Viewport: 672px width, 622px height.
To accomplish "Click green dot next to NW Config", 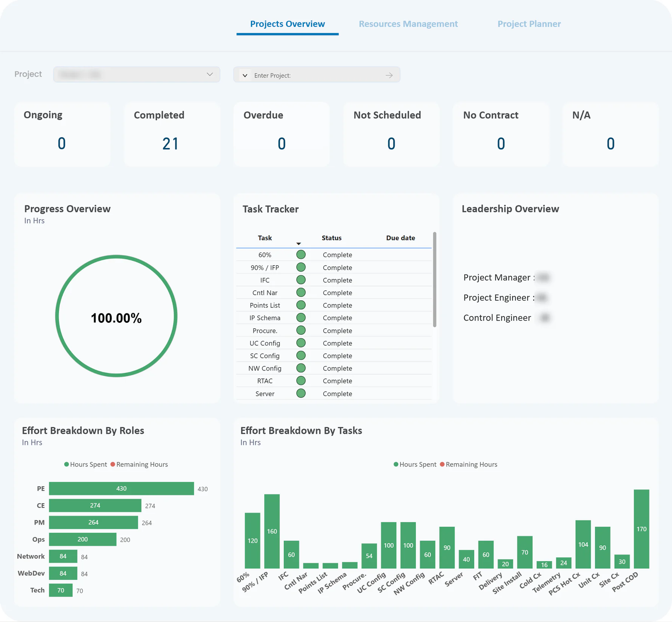I will point(301,368).
